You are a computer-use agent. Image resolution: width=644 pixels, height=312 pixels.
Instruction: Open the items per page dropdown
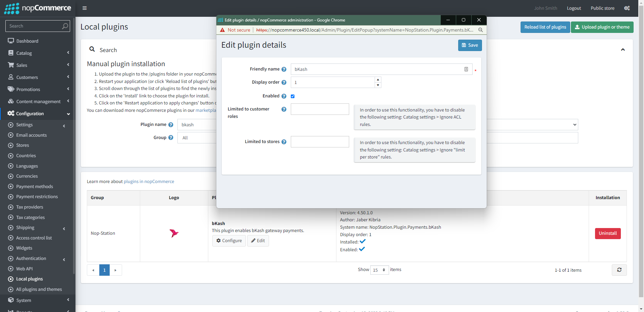(379, 270)
